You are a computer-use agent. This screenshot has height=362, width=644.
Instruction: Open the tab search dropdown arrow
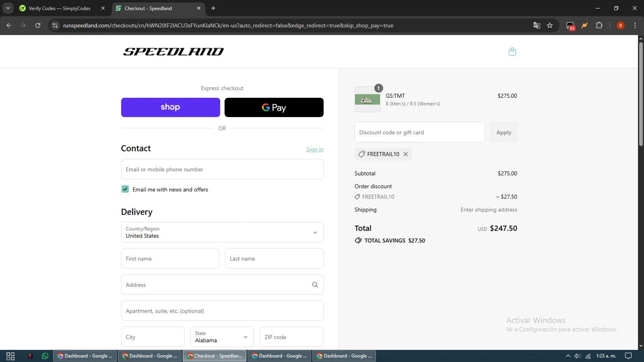(x=8, y=8)
